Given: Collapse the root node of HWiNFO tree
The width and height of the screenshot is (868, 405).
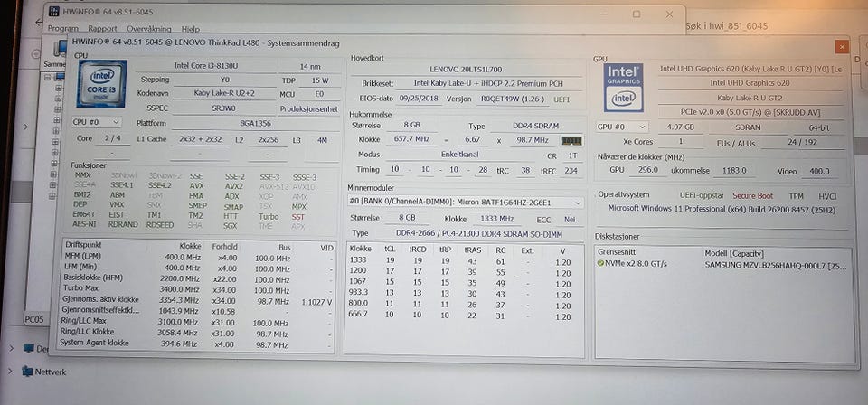Looking at the screenshot, I should 48,78.
